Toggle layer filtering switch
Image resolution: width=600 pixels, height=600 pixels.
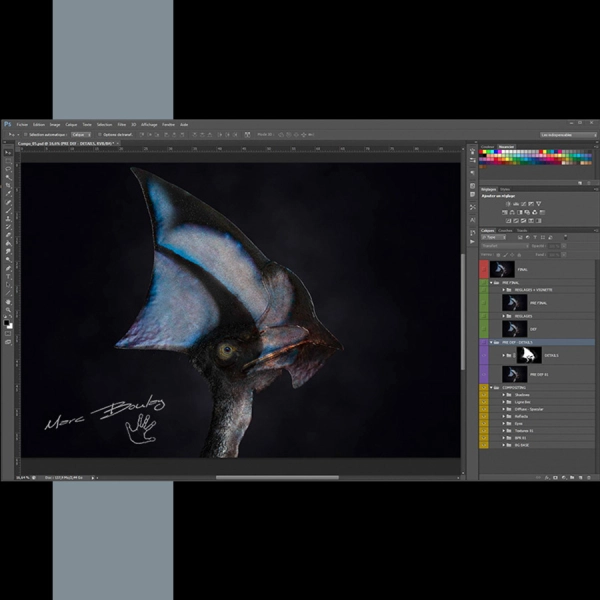[566, 238]
